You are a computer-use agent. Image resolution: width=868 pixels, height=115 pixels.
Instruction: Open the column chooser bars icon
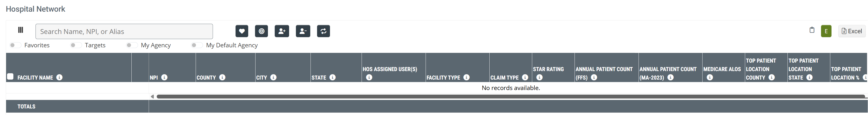coord(20,30)
